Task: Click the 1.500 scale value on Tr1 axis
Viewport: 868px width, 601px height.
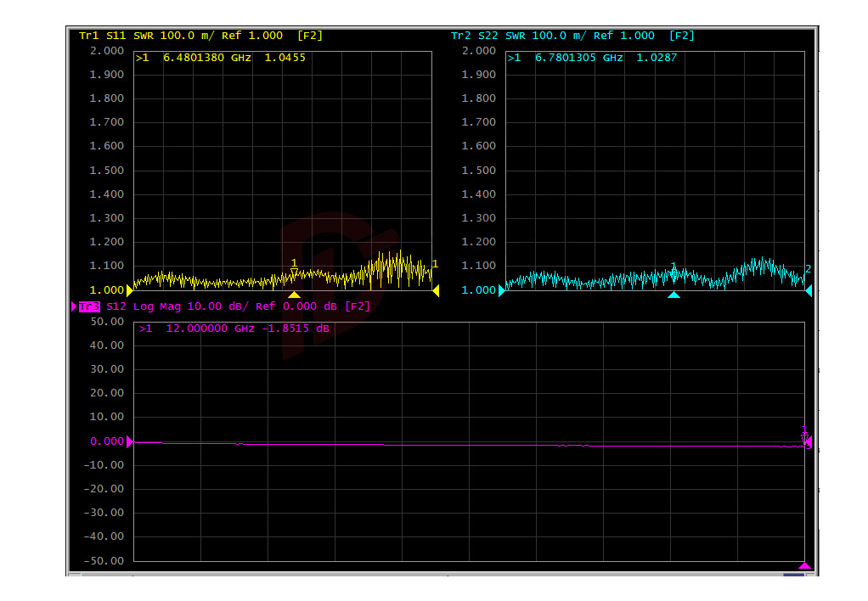Action: point(107,171)
